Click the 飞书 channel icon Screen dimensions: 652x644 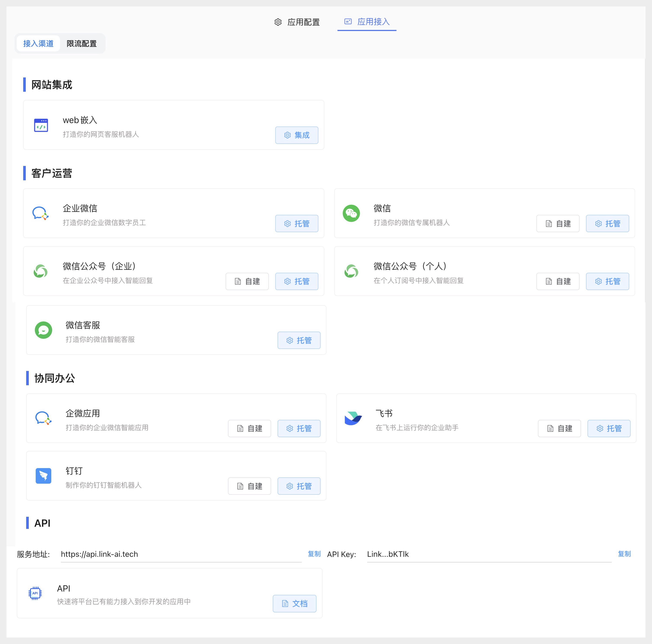353,419
